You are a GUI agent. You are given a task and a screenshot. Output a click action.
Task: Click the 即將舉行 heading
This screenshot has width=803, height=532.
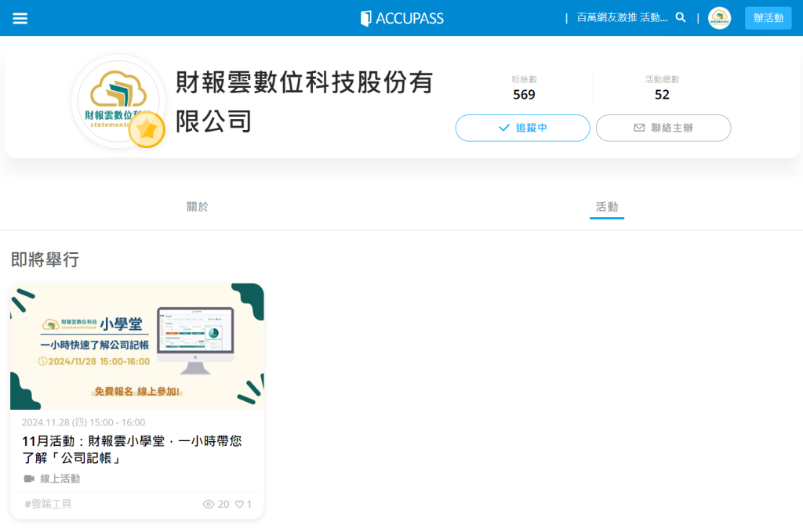pos(45,259)
